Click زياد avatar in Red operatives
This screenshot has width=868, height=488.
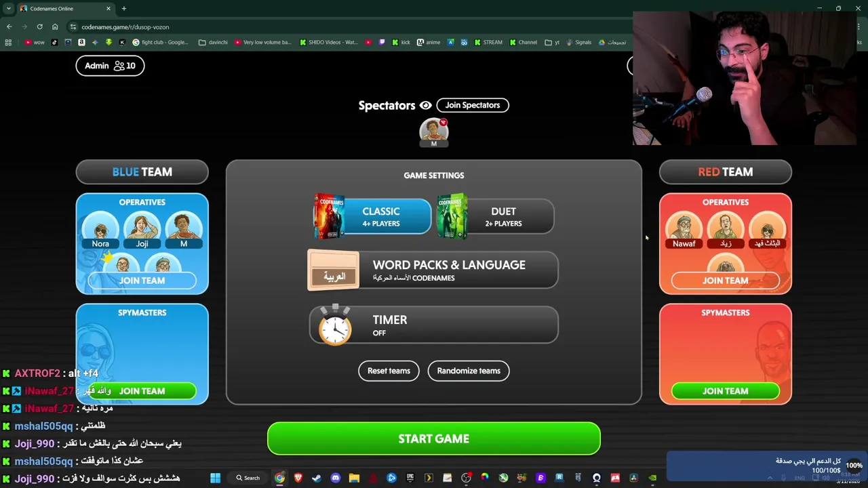726,230
